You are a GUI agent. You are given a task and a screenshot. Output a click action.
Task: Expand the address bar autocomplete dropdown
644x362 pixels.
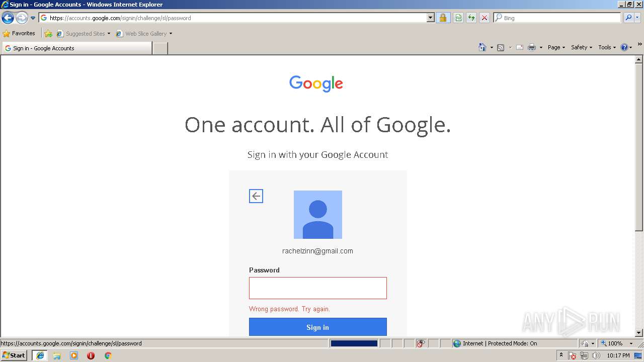tap(430, 18)
